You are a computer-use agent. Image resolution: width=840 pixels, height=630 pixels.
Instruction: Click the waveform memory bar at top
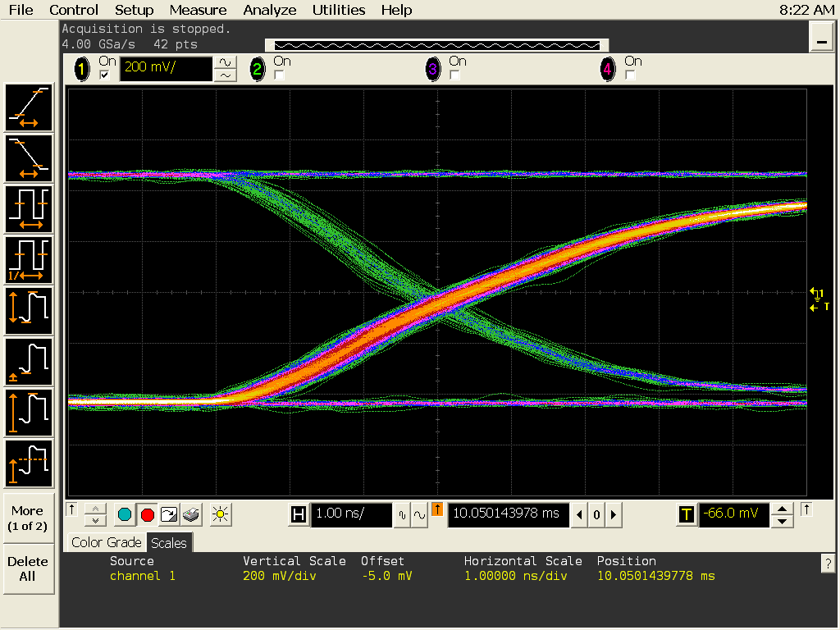[436, 45]
